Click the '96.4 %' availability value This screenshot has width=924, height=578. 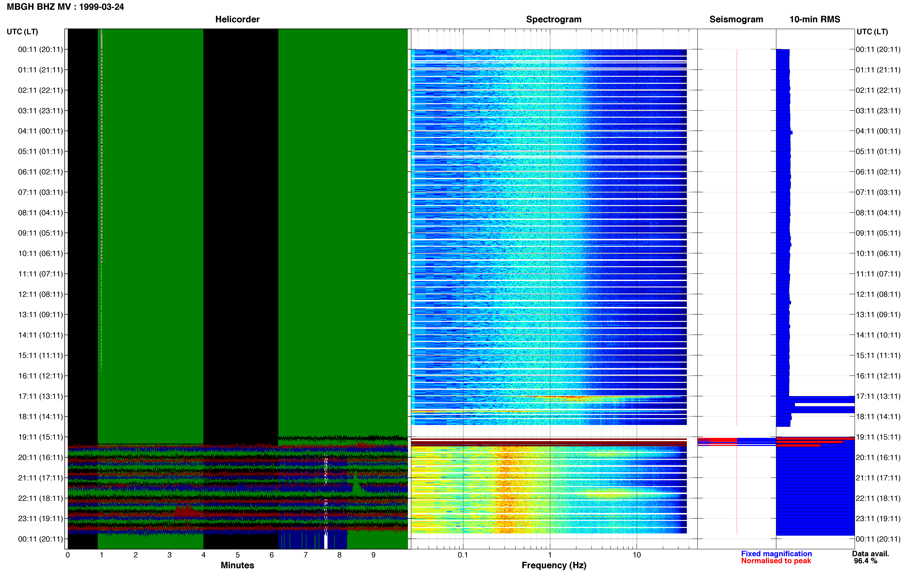tap(865, 561)
